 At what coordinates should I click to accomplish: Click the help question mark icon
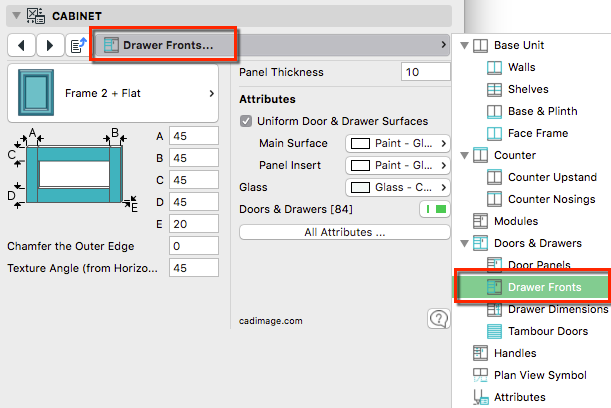pyautogui.click(x=437, y=318)
